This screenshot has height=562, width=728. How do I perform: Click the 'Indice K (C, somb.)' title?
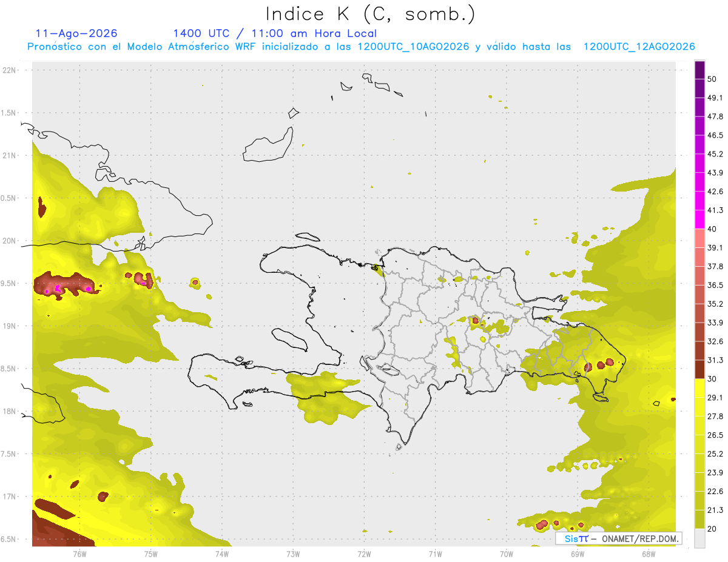click(370, 14)
